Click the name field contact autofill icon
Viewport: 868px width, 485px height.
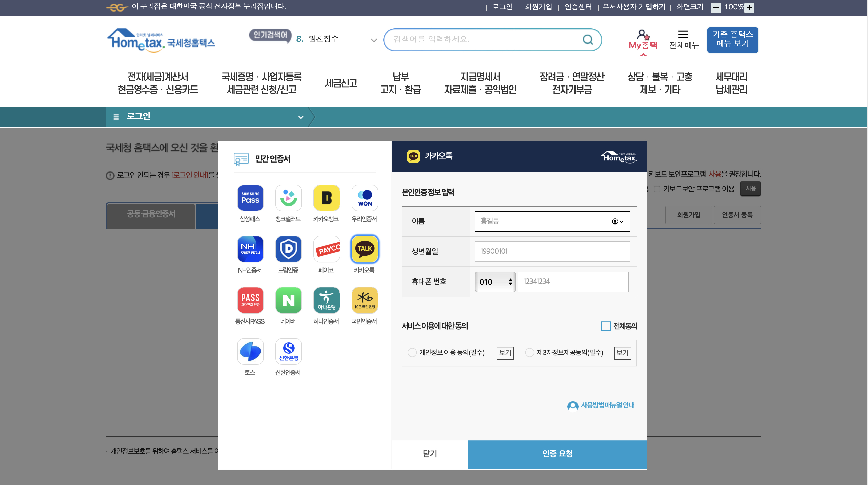617,221
